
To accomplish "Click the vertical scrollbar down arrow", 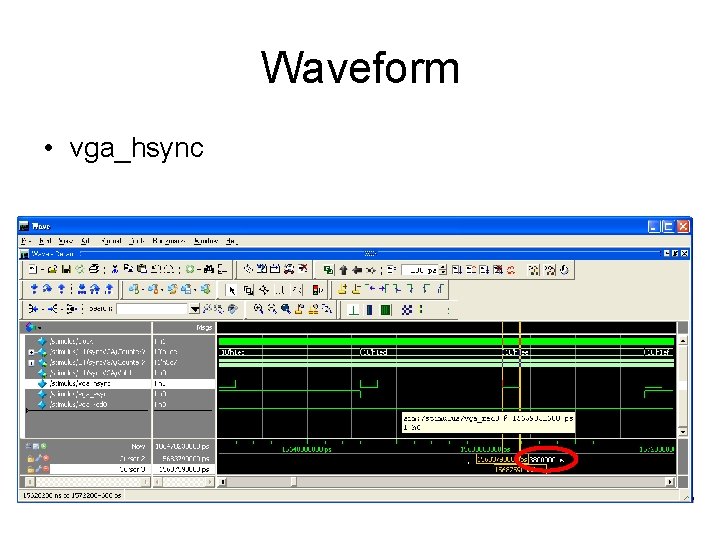I will click(x=683, y=432).
